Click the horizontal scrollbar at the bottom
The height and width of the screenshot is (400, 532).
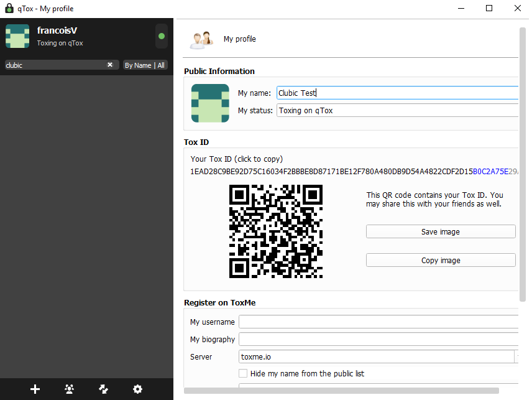[x=341, y=391]
